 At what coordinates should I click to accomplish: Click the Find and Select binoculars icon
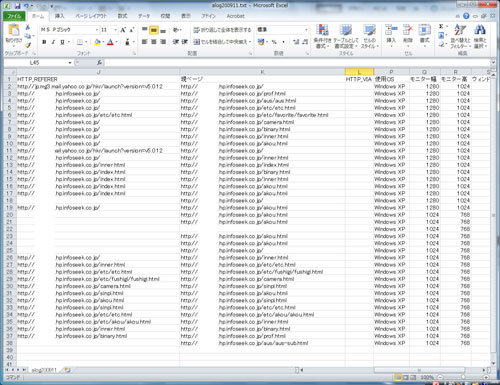(x=480, y=30)
